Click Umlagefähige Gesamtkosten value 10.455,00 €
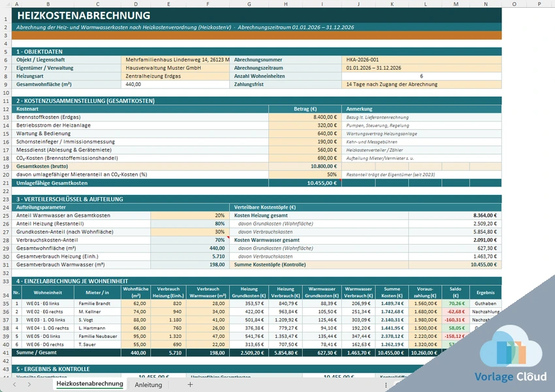 tap(305, 183)
